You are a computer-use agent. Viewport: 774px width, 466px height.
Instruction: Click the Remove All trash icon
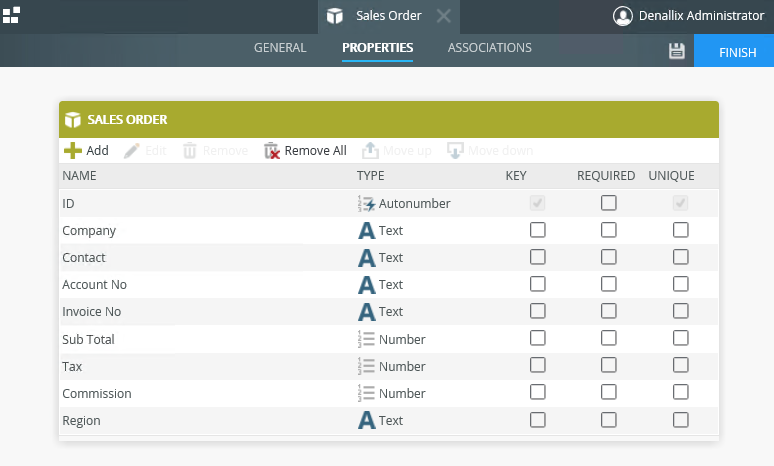[x=271, y=150]
